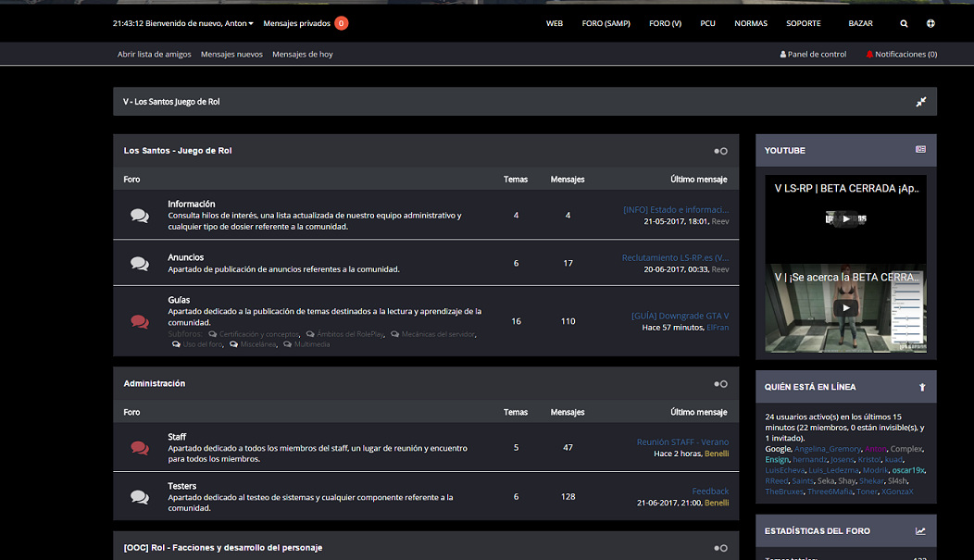Click the Certificación y conceptos subforum icon
974x560 pixels.
tap(212, 334)
